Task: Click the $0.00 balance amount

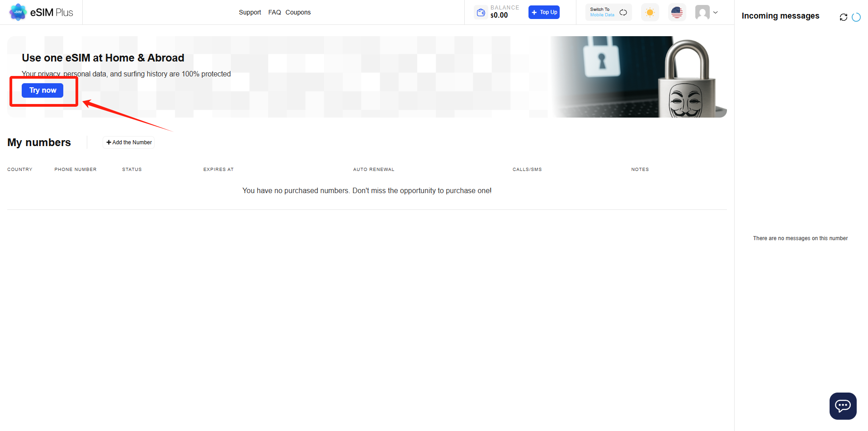Action: tap(499, 15)
